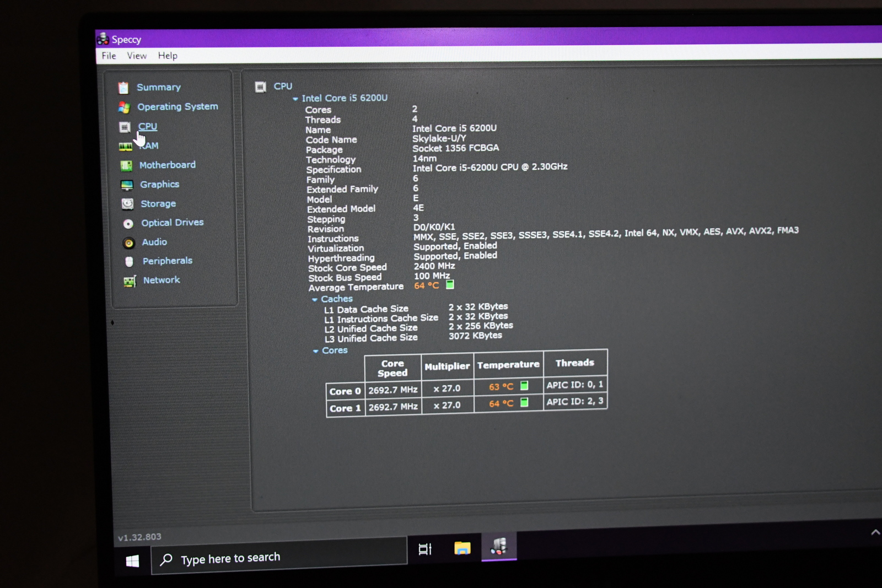Open the Help menu
This screenshot has width=882, height=588.
(168, 56)
